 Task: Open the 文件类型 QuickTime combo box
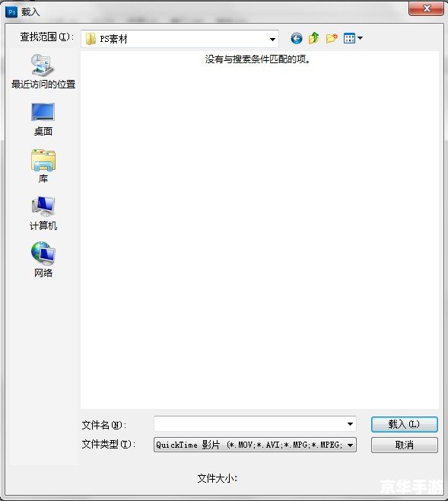(x=255, y=445)
